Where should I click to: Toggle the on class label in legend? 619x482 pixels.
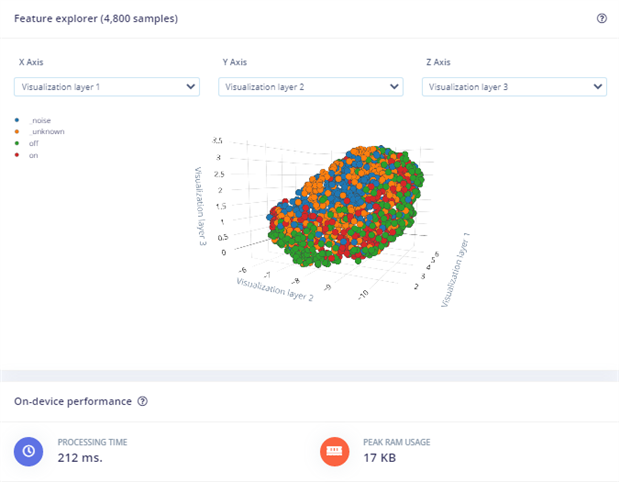[34, 155]
